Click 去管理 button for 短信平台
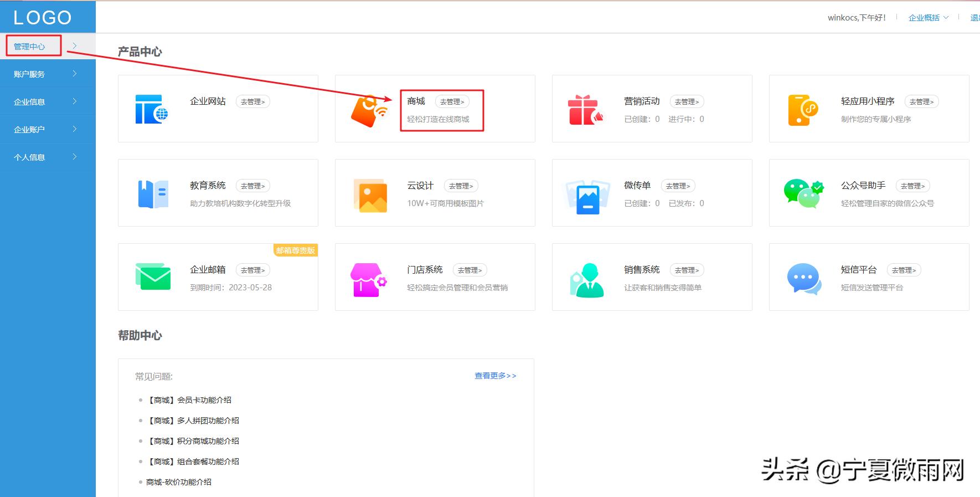The image size is (980, 497). point(904,270)
